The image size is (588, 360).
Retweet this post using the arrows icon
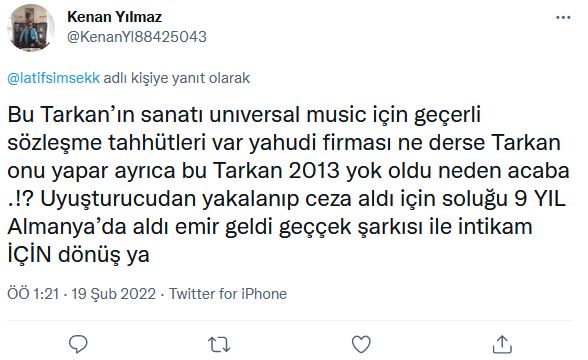coord(219,344)
